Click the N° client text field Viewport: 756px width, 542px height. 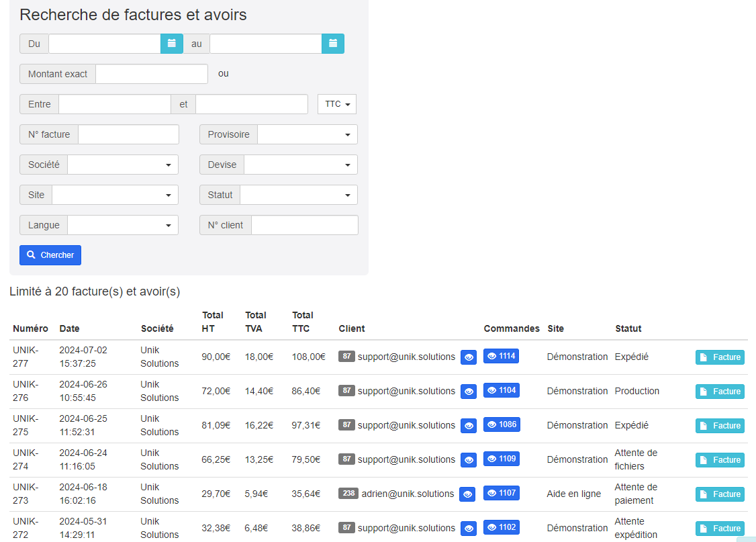pos(304,225)
